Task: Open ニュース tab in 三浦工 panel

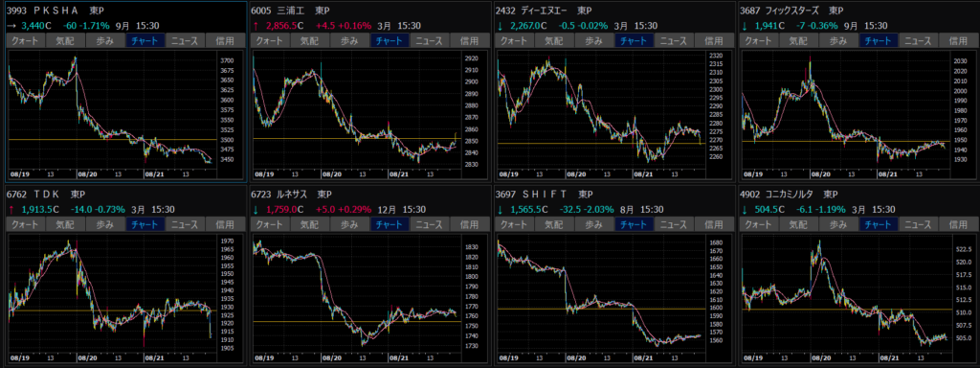Action: (429, 41)
